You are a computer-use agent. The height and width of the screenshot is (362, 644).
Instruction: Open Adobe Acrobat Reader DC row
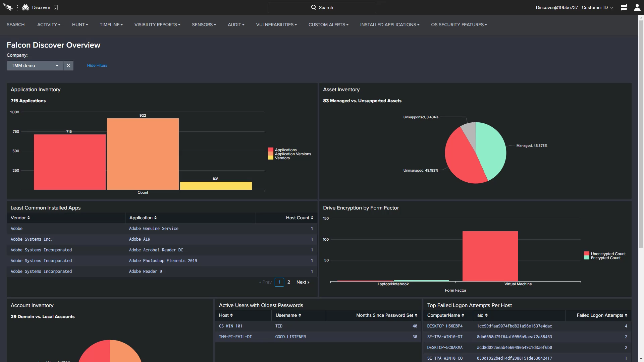[162, 250]
